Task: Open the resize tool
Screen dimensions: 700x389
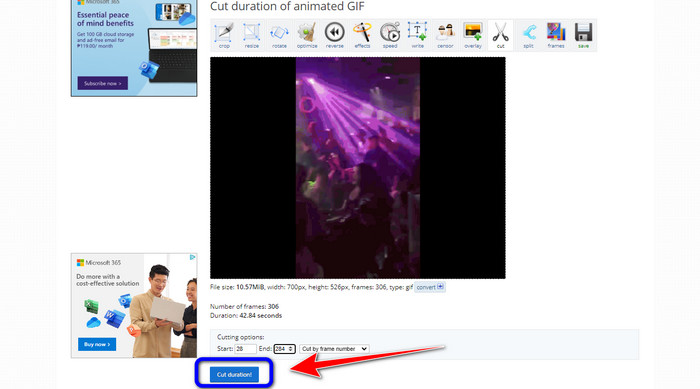Action: point(252,35)
